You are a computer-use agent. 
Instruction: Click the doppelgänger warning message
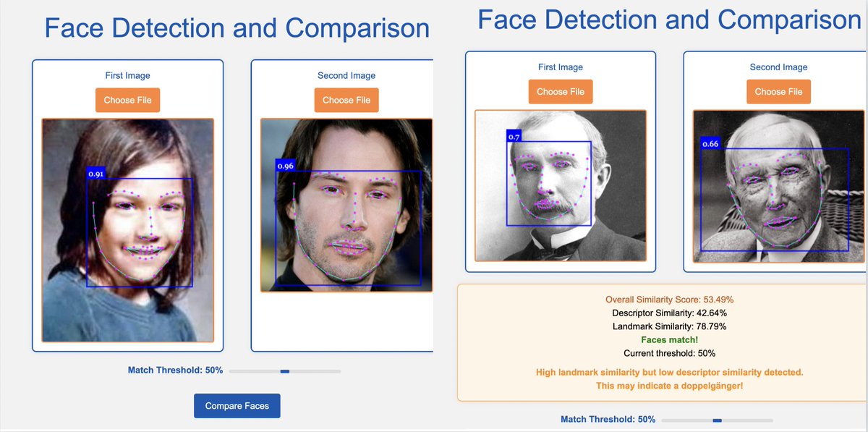(670, 378)
